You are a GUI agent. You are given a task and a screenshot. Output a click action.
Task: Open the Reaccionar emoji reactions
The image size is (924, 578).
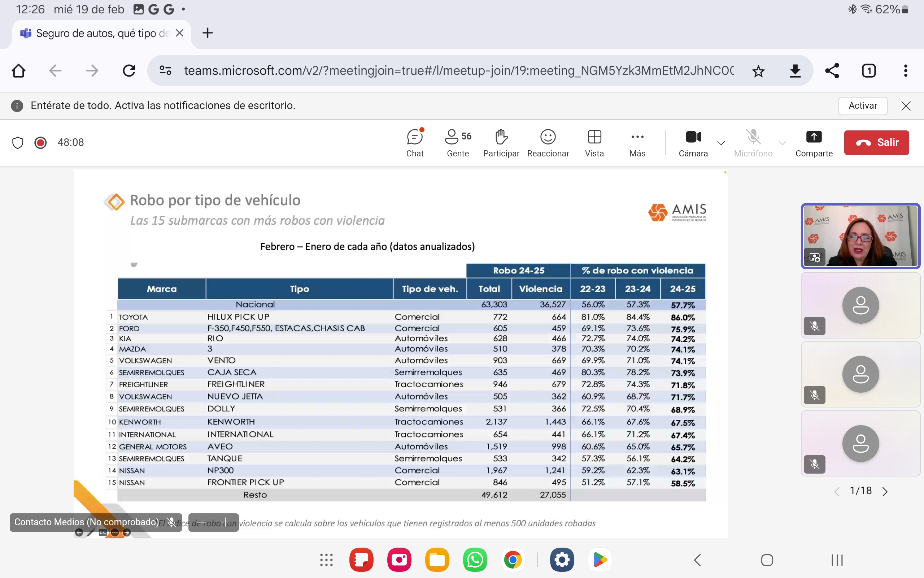point(548,143)
